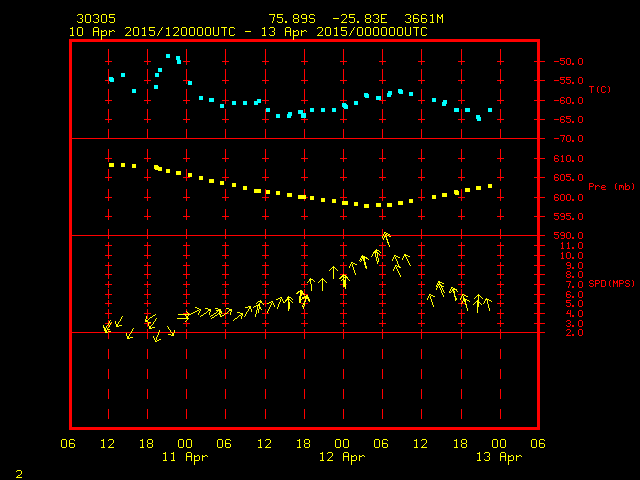Click the 600.0 pressure axis label
This screenshot has width=640, height=480.
[x=568, y=198]
